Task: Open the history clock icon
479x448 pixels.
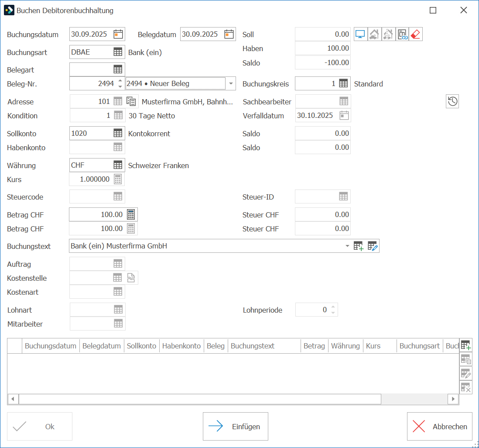Action: (452, 102)
